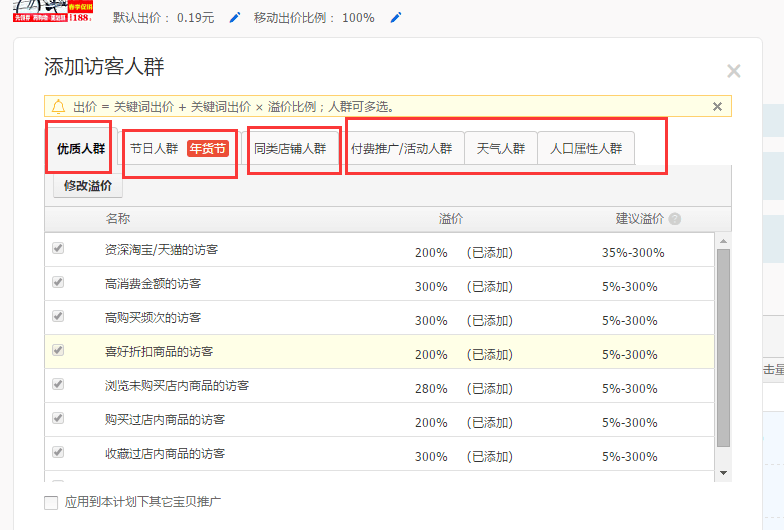
Task: Click 溢价 column header
Action: 451,218
